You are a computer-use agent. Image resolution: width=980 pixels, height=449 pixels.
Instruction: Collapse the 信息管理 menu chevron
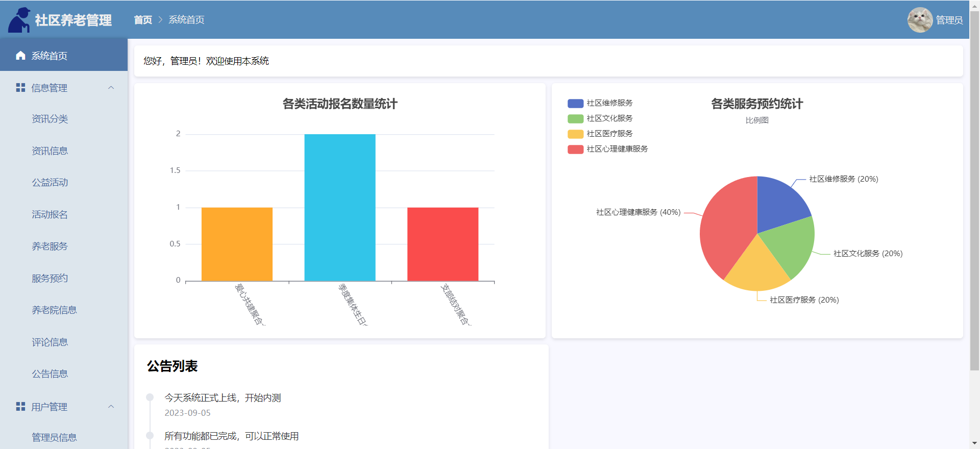click(111, 88)
